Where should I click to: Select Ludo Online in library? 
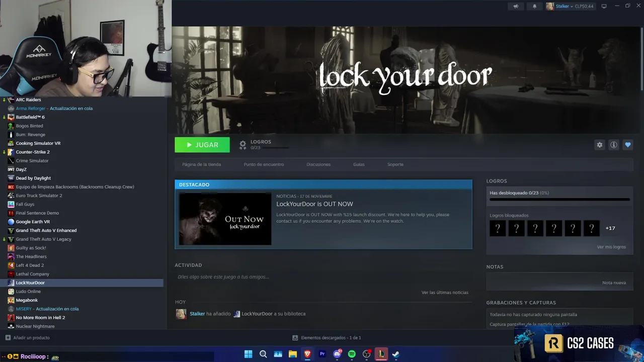click(x=28, y=292)
